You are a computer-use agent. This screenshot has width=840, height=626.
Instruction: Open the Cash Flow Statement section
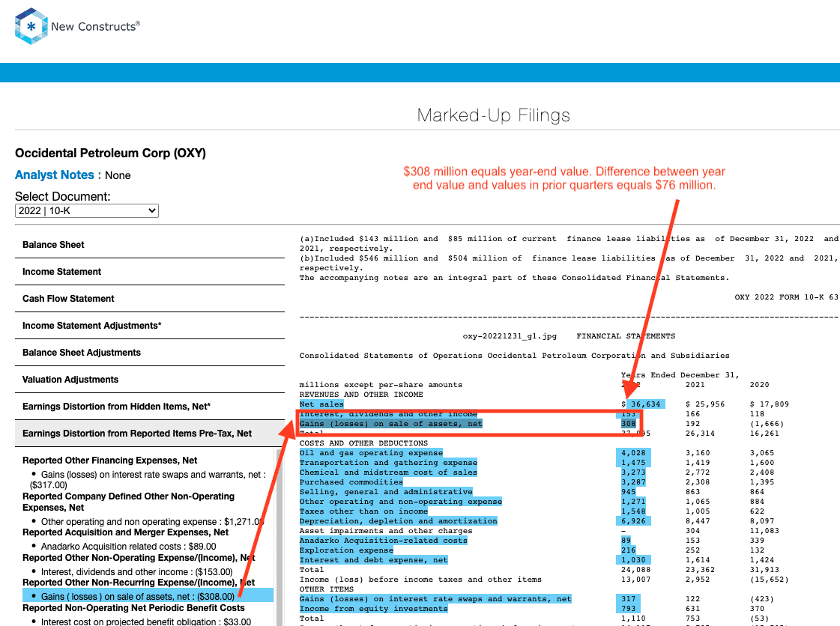click(x=150, y=299)
